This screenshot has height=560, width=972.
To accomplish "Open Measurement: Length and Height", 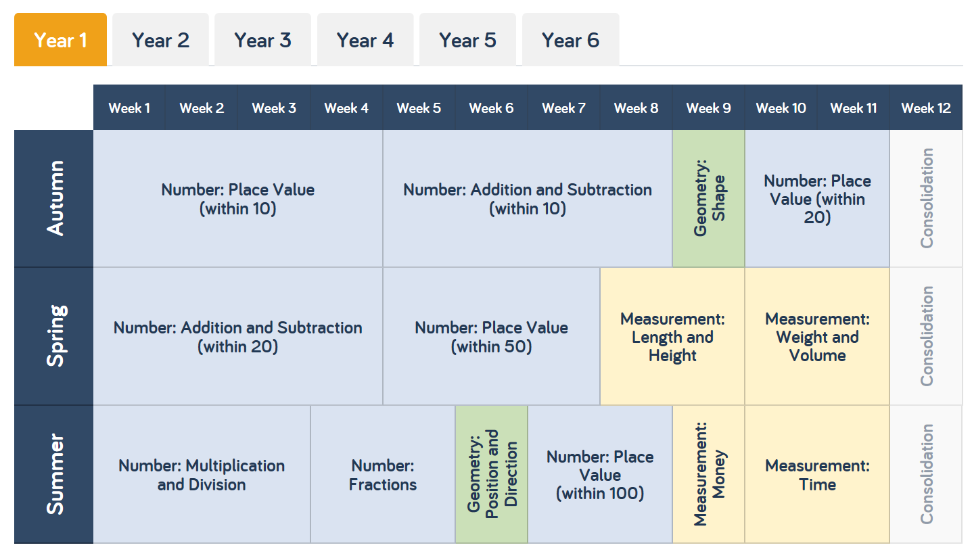I will click(x=672, y=337).
